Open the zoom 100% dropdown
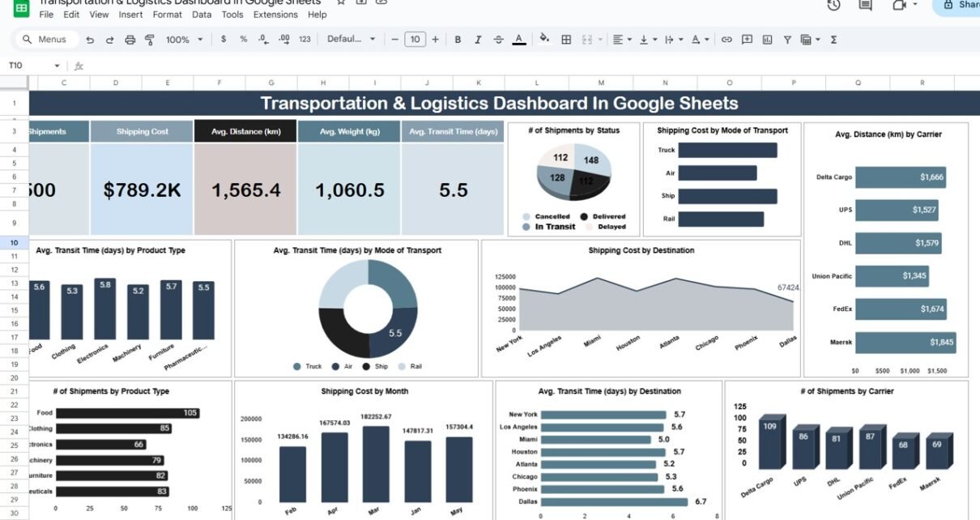The width and height of the screenshot is (980, 520). coord(184,39)
